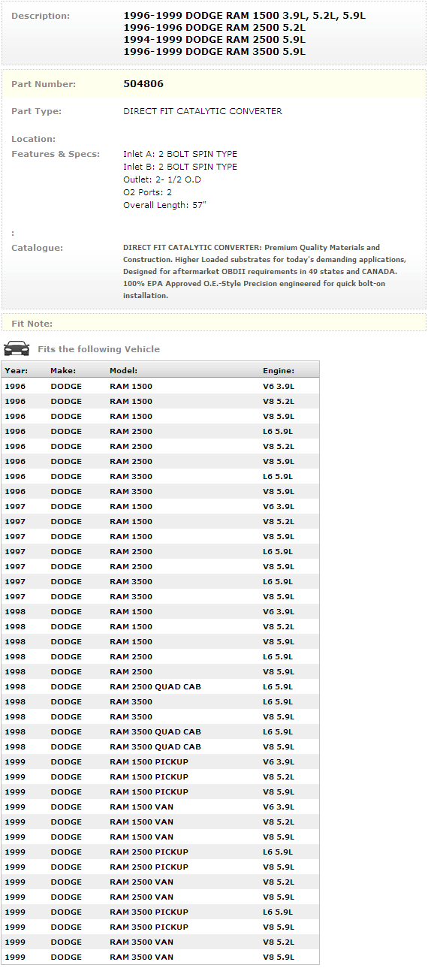The image size is (428, 980).
Task: Click the Features & Specs label
Action: [56, 154]
